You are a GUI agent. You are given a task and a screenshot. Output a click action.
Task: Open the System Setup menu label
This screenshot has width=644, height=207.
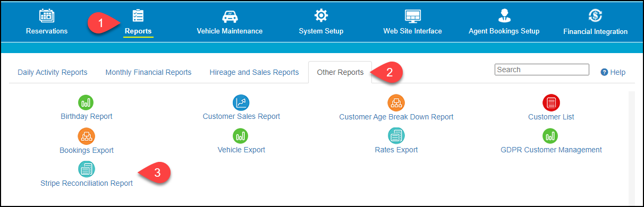321,31
